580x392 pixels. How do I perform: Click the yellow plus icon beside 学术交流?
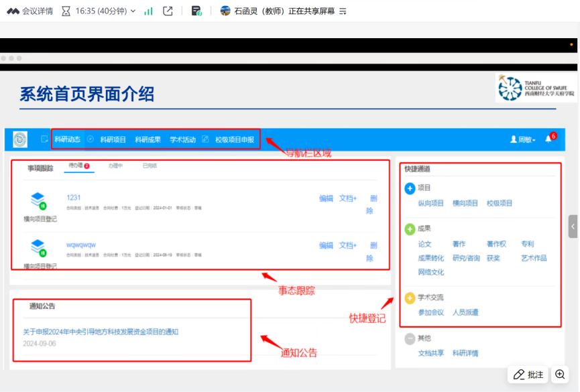410,298
